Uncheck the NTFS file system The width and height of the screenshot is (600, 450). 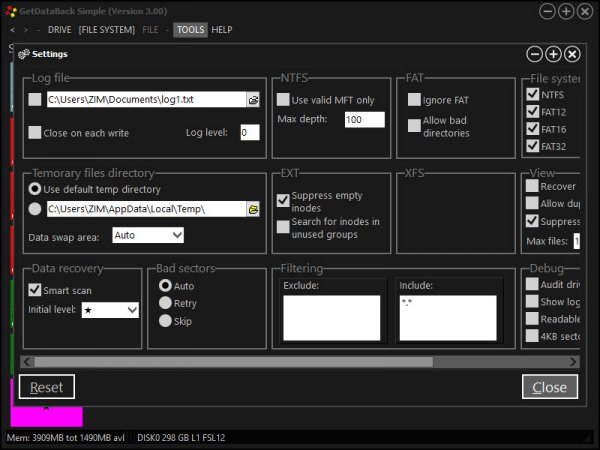tap(533, 94)
